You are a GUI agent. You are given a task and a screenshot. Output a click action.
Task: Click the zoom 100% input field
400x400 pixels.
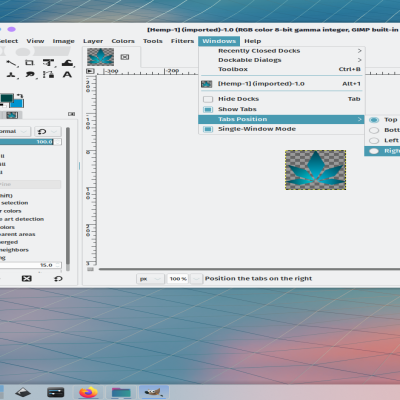tap(178, 279)
